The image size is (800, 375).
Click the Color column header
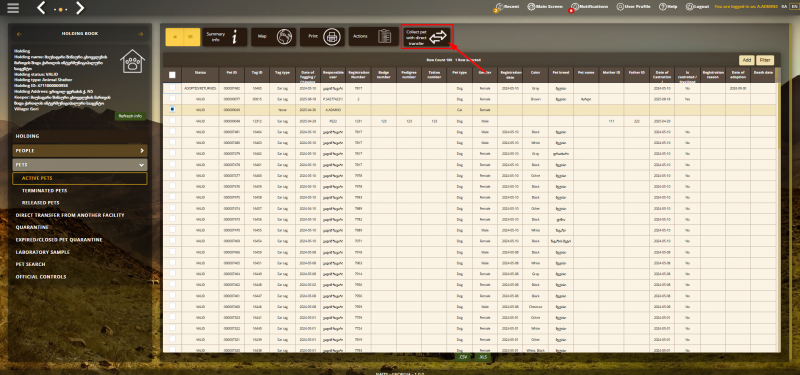[x=535, y=75]
